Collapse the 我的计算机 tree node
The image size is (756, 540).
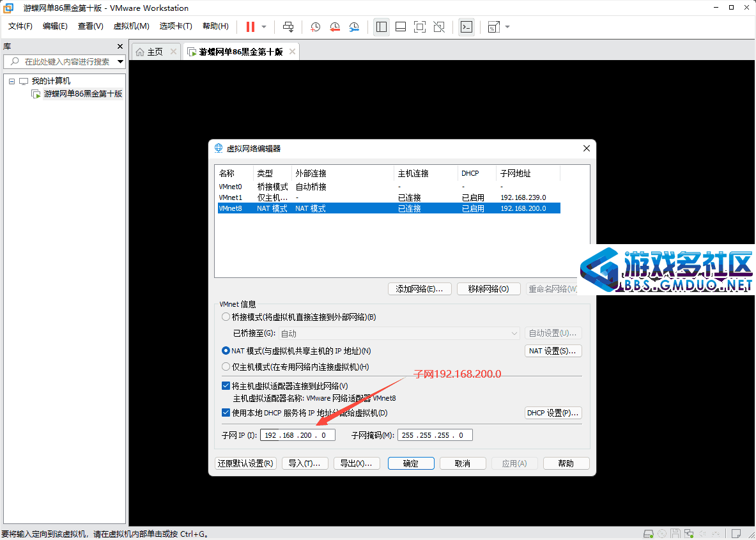pyautogui.click(x=12, y=81)
